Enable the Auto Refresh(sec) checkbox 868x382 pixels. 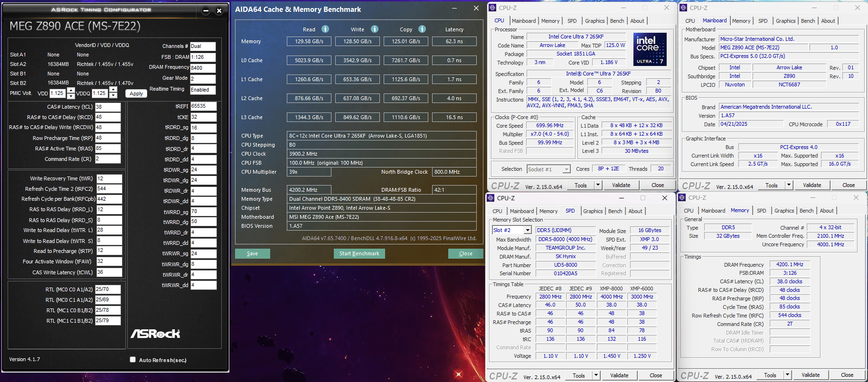[x=133, y=360]
